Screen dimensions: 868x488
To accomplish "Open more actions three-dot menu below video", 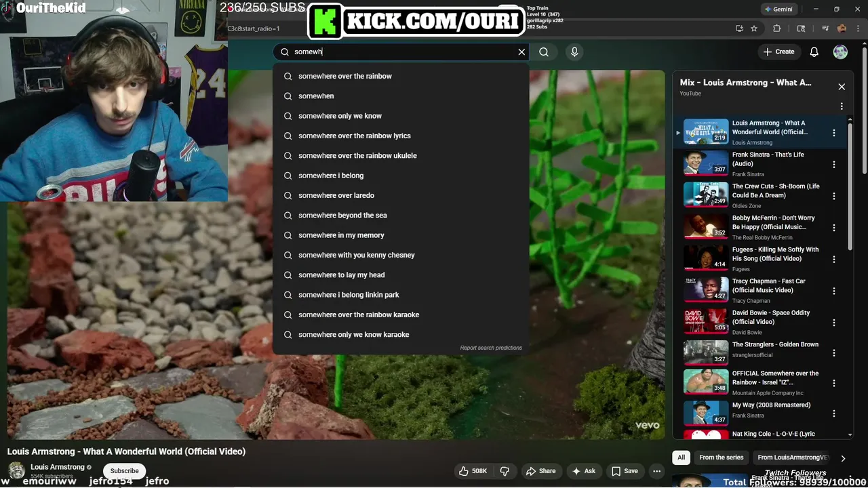I will tap(656, 471).
